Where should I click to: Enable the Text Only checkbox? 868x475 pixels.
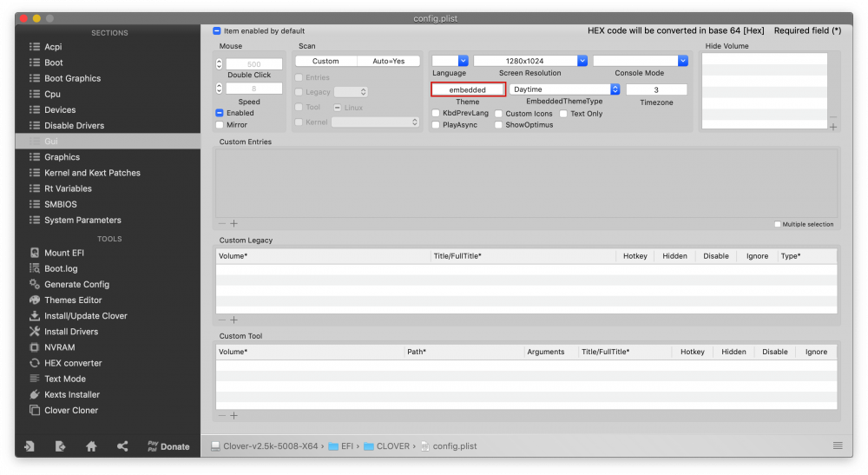563,114
